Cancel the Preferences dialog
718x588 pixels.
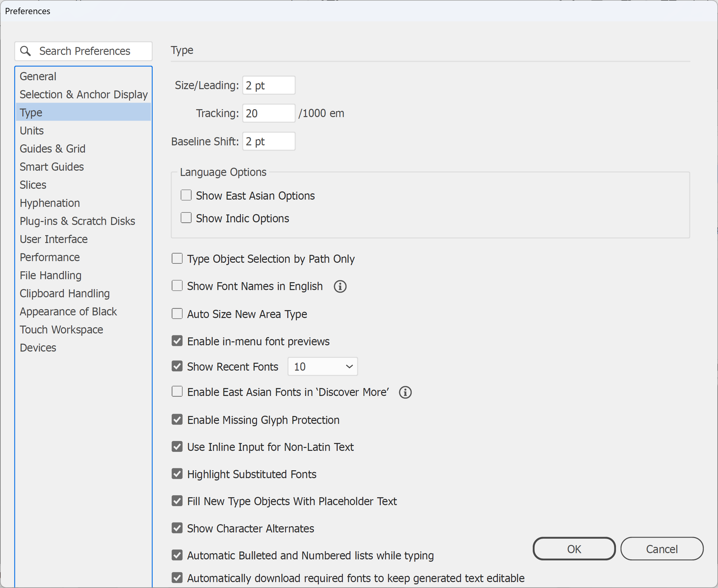click(x=662, y=549)
